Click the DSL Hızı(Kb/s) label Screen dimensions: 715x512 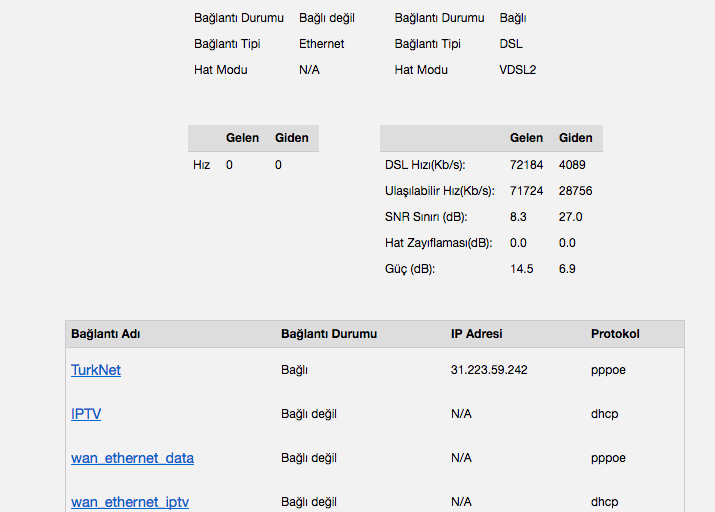(x=425, y=165)
